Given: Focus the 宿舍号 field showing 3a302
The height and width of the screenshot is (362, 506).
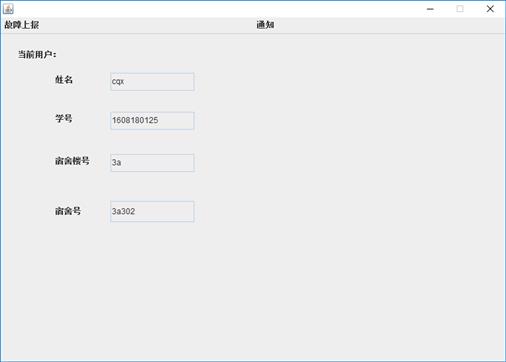Looking at the screenshot, I should pos(152,211).
